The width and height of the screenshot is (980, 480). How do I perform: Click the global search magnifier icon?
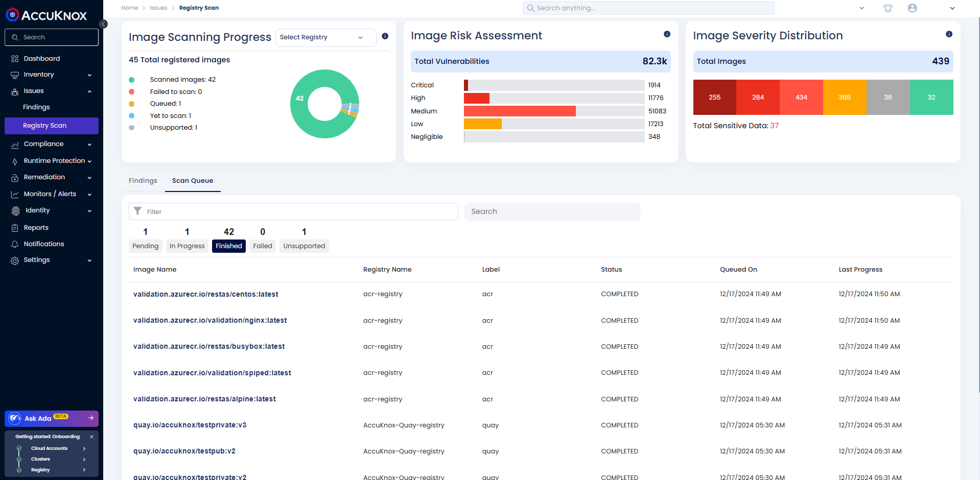(531, 8)
